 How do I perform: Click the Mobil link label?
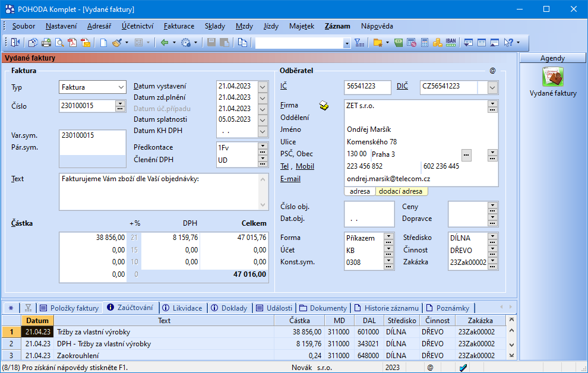[305, 166]
